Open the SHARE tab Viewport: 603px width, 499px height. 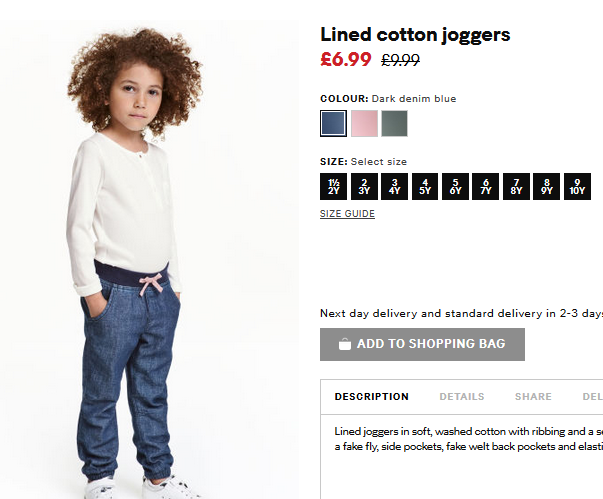click(533, 397)
